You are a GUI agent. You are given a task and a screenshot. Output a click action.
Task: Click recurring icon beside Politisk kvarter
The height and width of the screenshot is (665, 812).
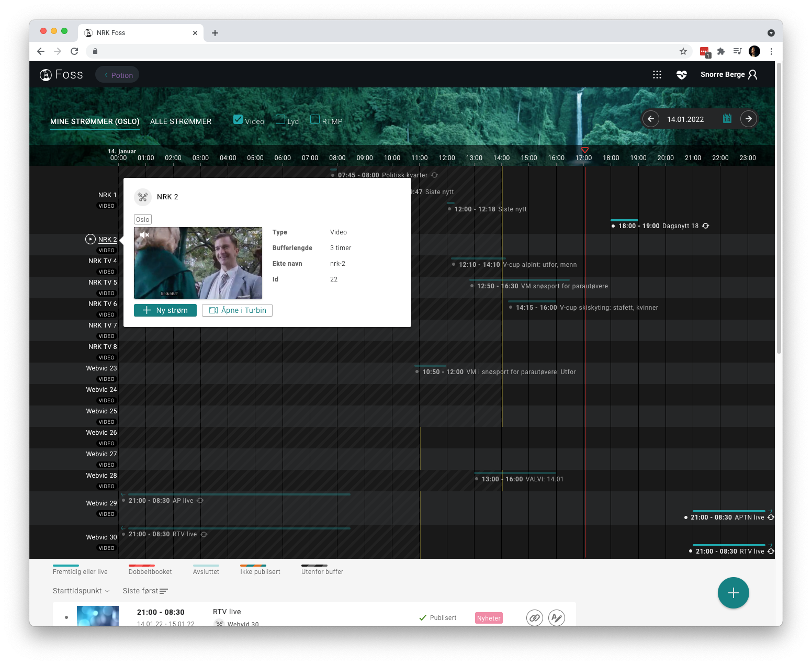point(434,175)
